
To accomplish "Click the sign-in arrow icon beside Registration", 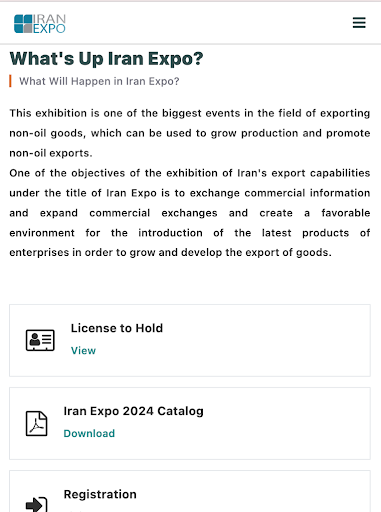I will point(36,504).
